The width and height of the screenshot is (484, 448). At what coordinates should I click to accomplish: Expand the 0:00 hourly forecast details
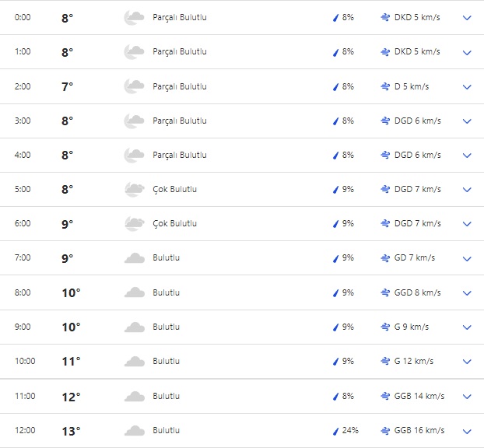click(467, 18)
